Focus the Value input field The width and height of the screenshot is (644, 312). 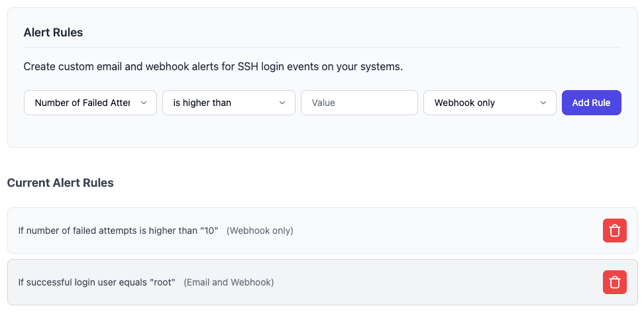(359, 103)
